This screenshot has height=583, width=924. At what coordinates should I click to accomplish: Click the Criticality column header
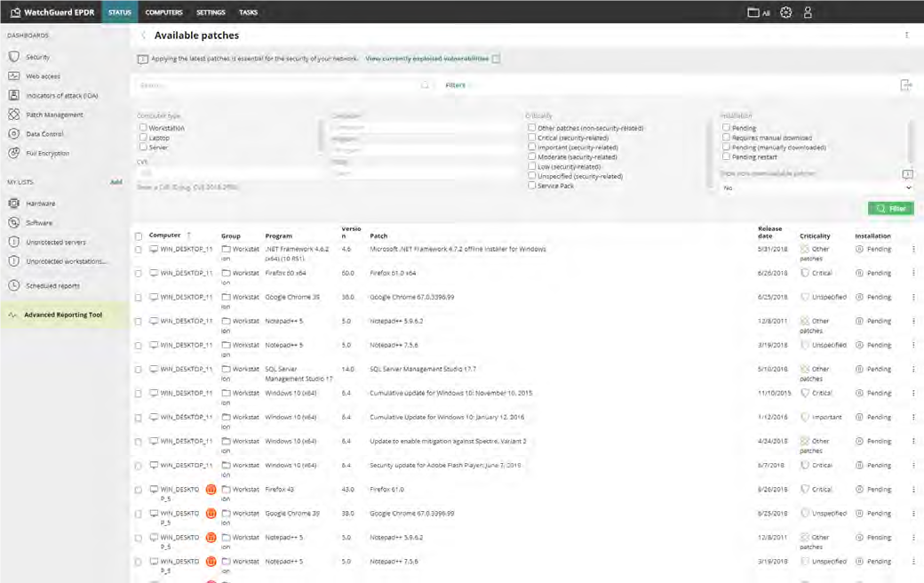click(815, 236)
